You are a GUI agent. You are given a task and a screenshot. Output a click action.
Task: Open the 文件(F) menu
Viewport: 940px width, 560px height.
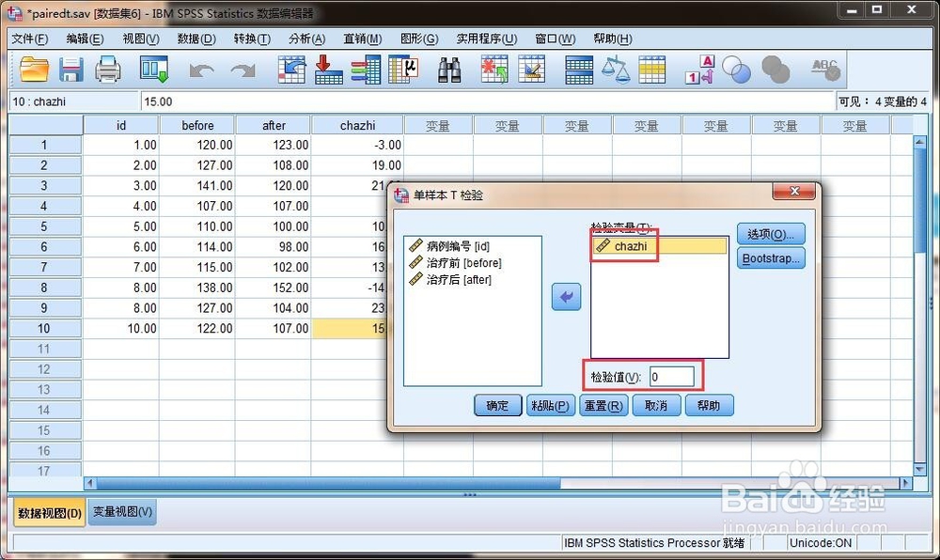[29, 39]
